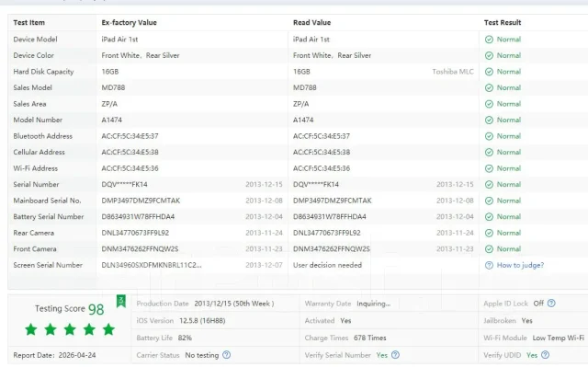588x367 pixels.
Task: Click the Cellular Address check icon
Action: point(489,153)
